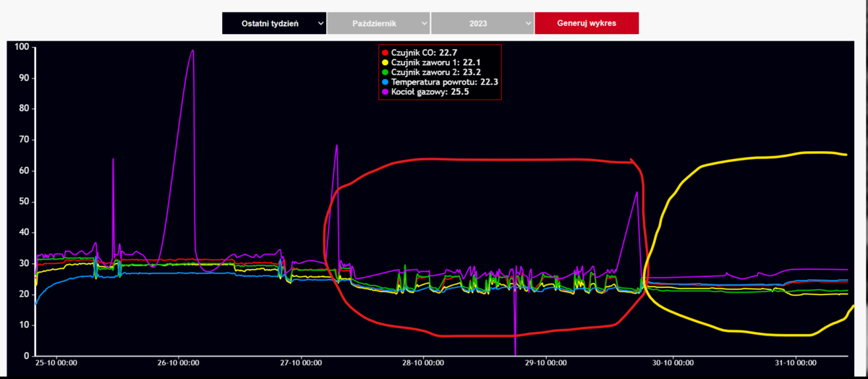Click the blue Temperatura powrotu legend swatch
Screen dimensions: 868x379
[x=385, y=82]
